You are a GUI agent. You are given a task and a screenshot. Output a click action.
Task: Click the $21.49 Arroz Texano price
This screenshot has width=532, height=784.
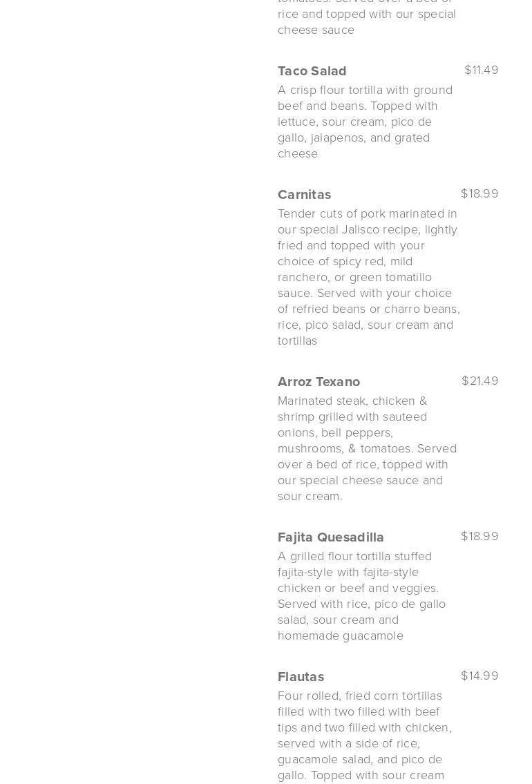coord(479,381)
